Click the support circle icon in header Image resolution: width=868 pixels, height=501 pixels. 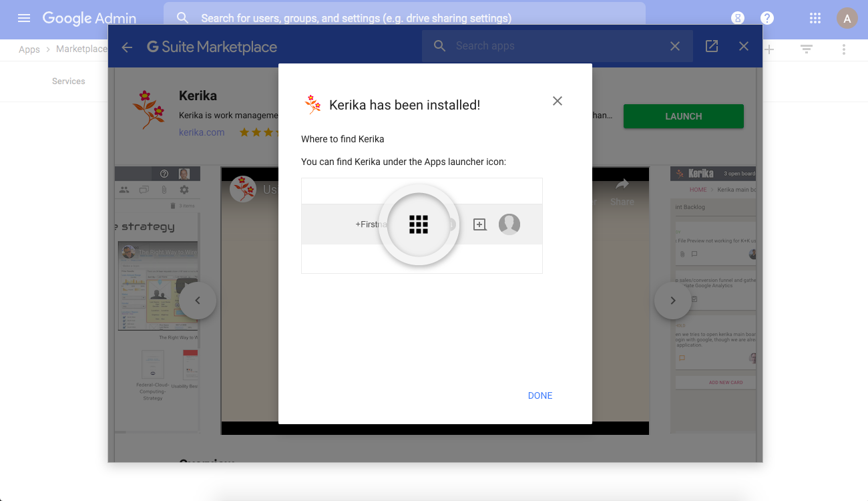[x=738, y=18]
